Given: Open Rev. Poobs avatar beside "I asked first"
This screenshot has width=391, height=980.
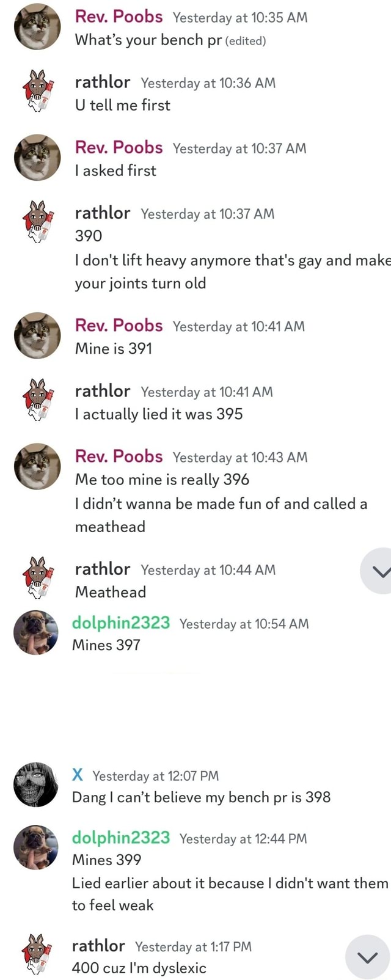Looking at the screenshot, I should tap(38, 158).
